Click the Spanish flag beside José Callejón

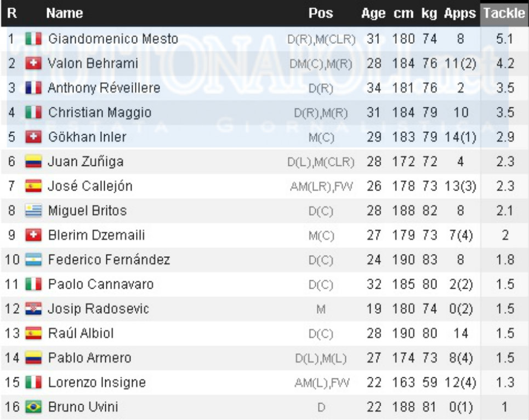33,186
